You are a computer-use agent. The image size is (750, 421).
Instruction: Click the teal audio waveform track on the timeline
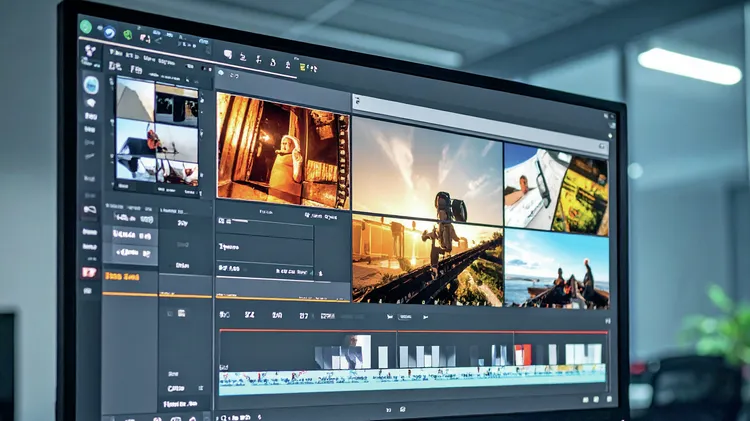click(412, 379)
